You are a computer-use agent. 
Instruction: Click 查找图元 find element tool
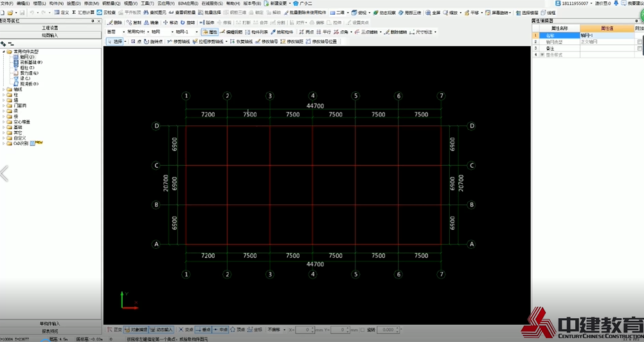(x=154, y=13)
